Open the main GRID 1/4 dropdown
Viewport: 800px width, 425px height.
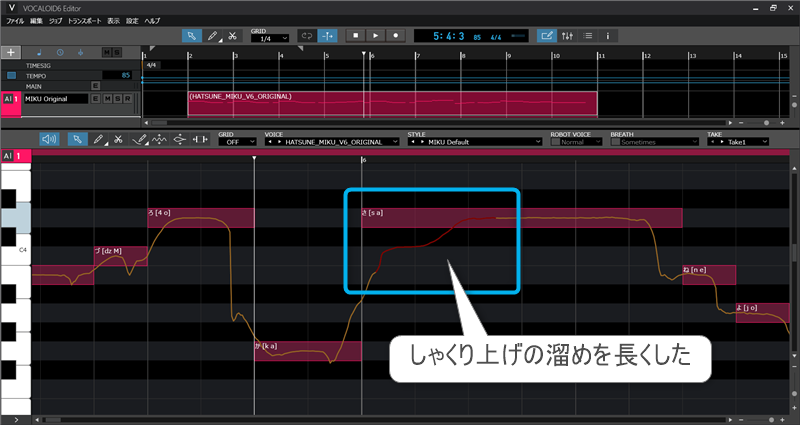point(270,39)
